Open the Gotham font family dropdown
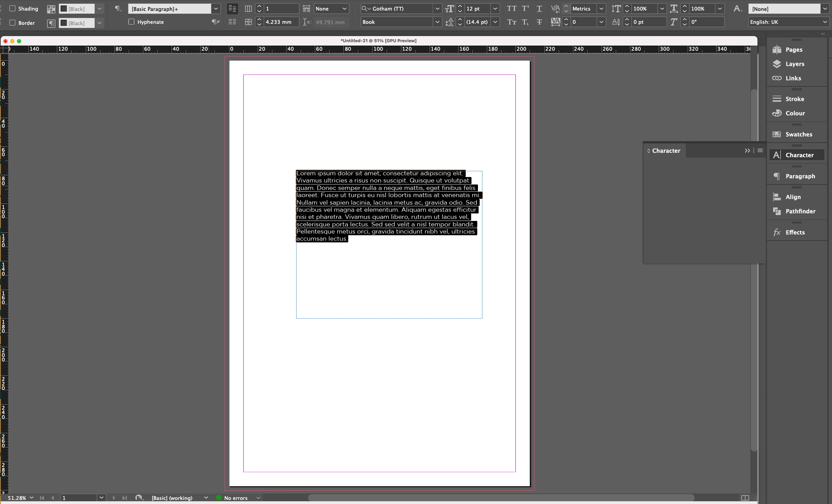The width and height of the screenshot is (832, 504). pyautogui.click(x=437, y=9)
